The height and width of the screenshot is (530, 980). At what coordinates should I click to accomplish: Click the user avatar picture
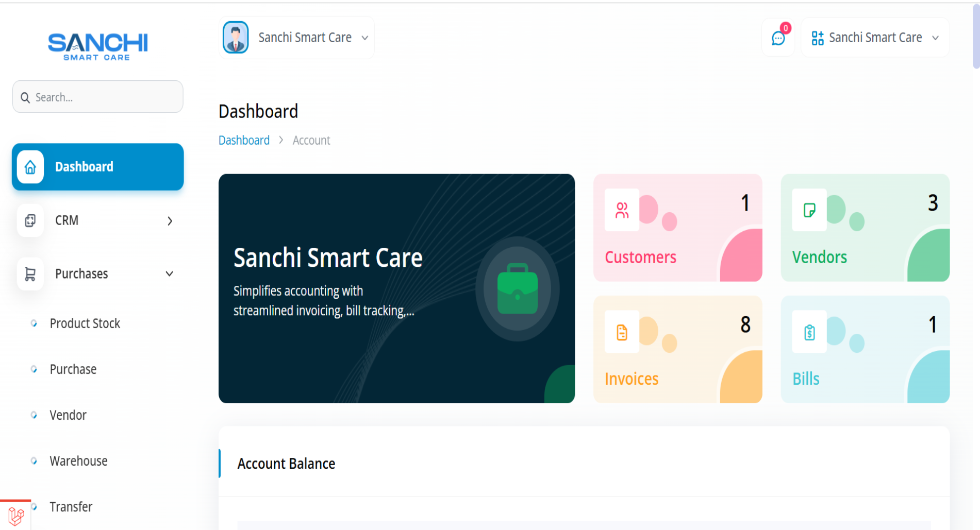(x=236, y=38)
